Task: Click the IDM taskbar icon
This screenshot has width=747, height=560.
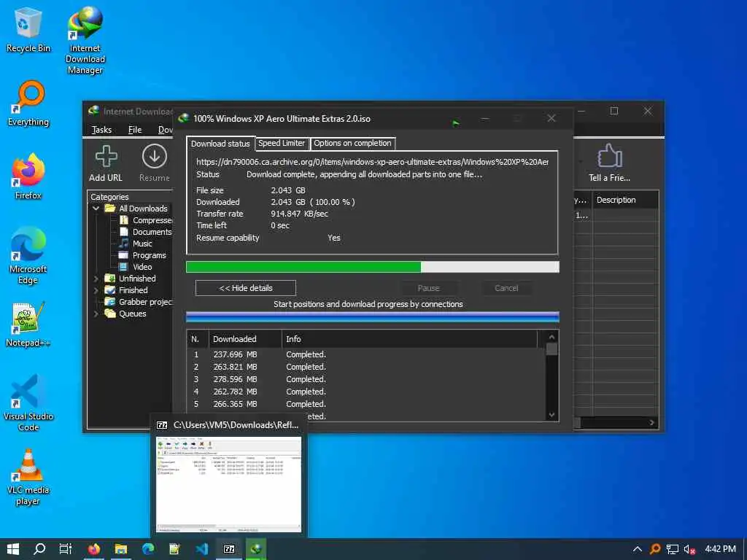Action: pos(256,549)
